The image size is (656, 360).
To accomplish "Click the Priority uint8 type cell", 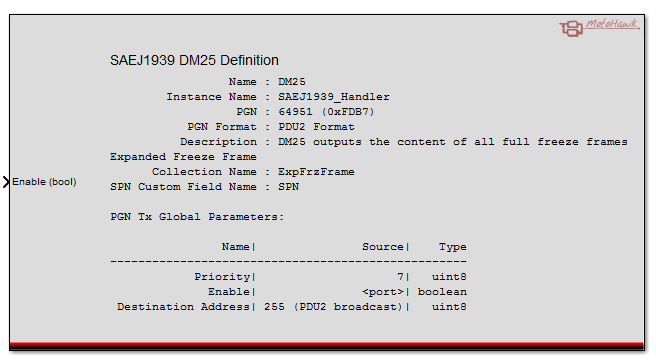I will pos(449,277).
